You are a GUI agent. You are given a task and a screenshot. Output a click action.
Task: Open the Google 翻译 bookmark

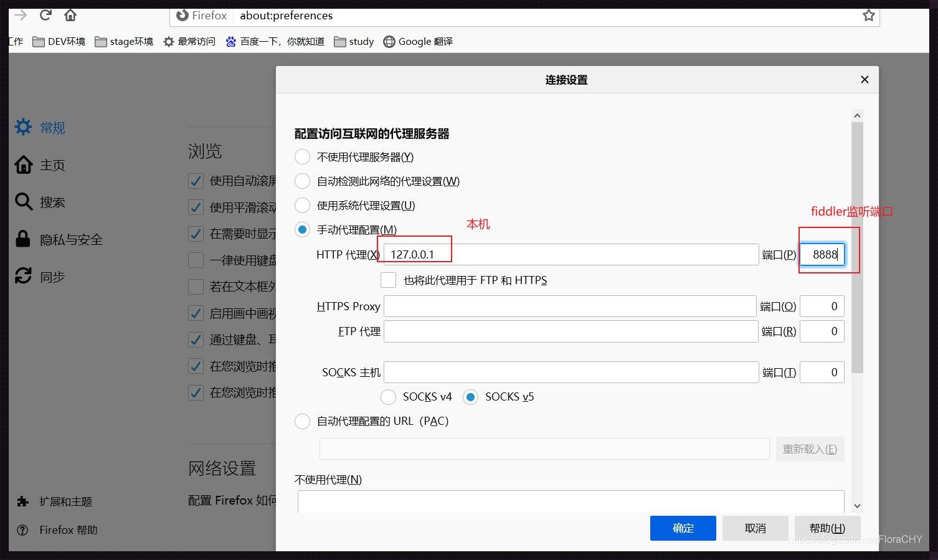click(418, 42)
